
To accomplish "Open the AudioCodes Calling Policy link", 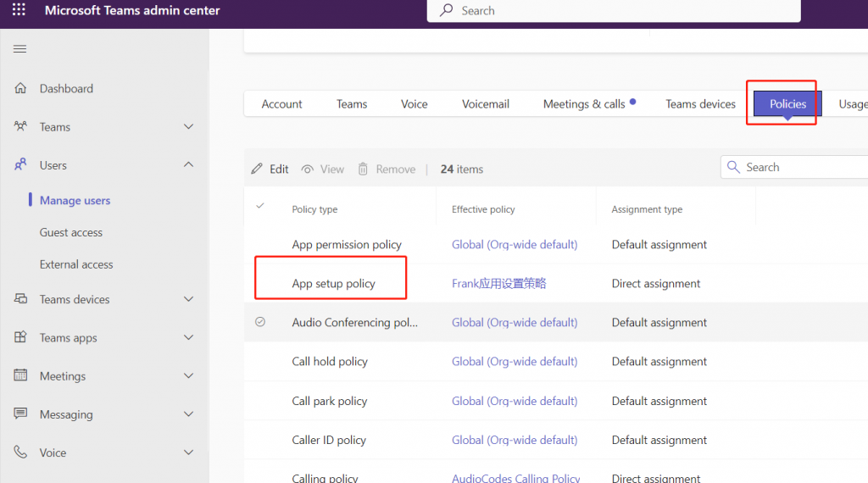I will tap(516, 477).
